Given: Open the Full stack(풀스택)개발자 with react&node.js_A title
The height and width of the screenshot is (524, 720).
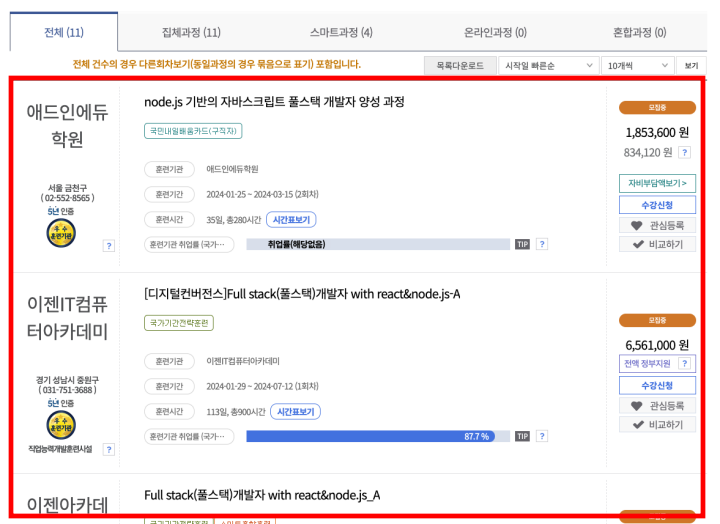Looking at the screenshot, I should tap(262, 495).
